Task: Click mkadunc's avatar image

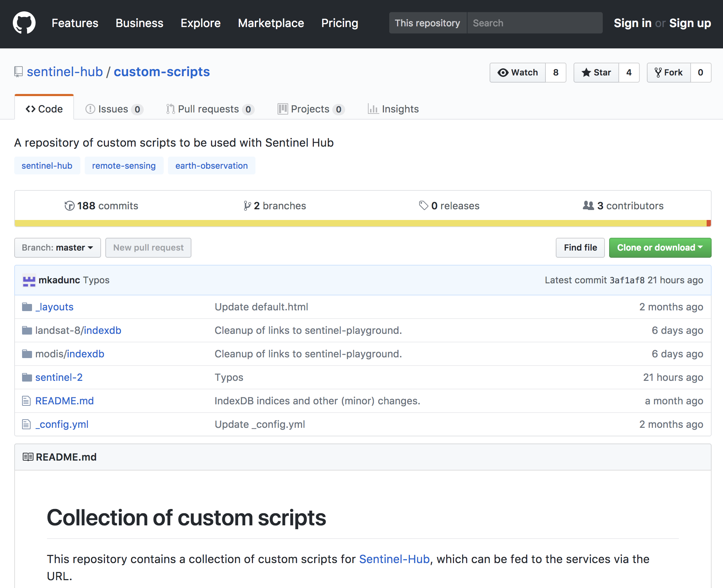Action: coord(29,280)
